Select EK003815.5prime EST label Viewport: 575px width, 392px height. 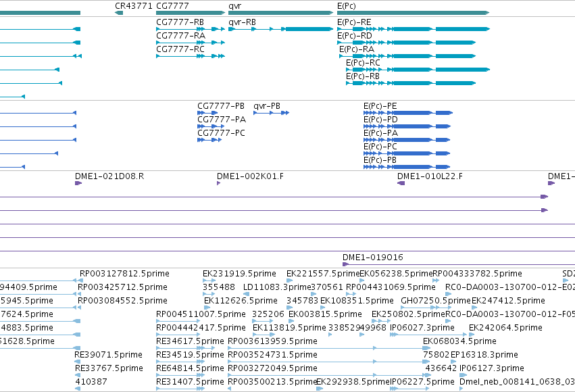coord(325,314)
